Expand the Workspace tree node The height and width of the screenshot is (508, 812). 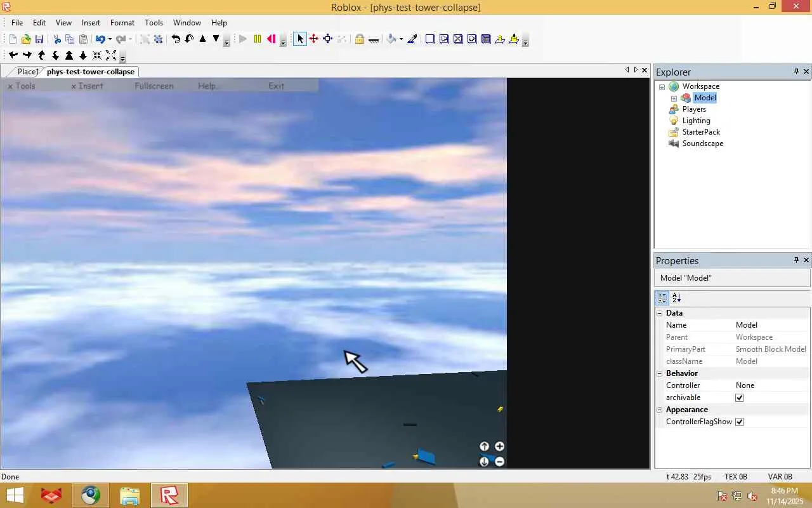click(x=662, y=87)
